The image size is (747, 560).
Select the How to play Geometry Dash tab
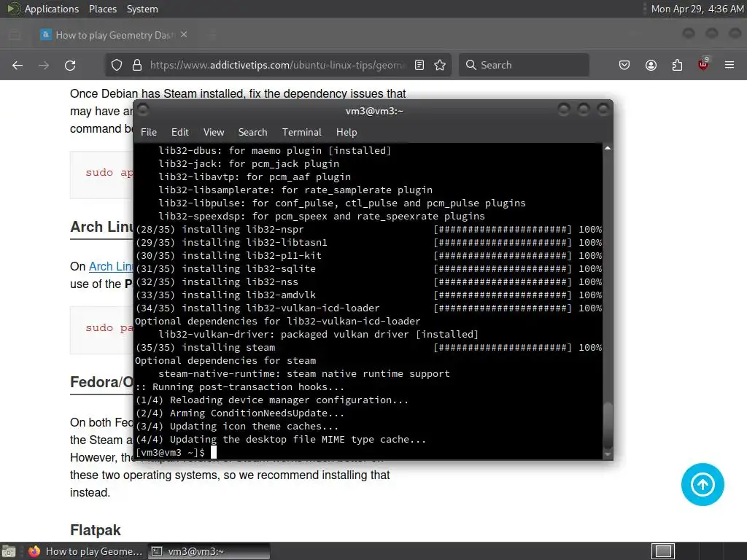[115, 35]
